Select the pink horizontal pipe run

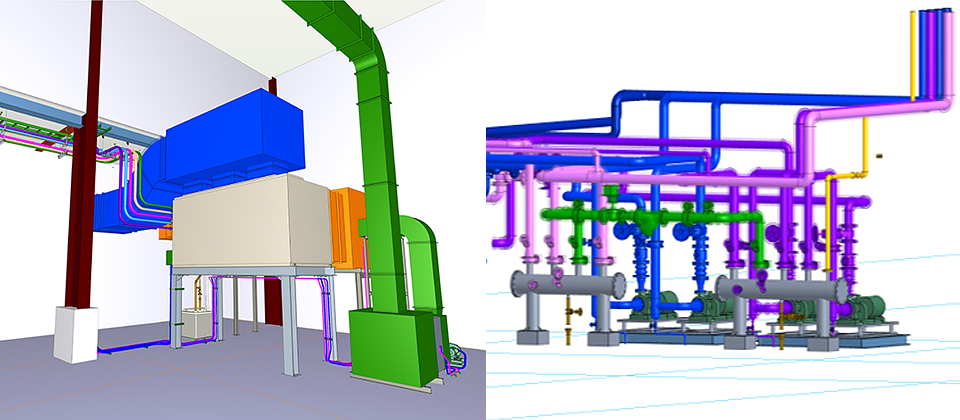pyautogui.click(x=690, y=179)
